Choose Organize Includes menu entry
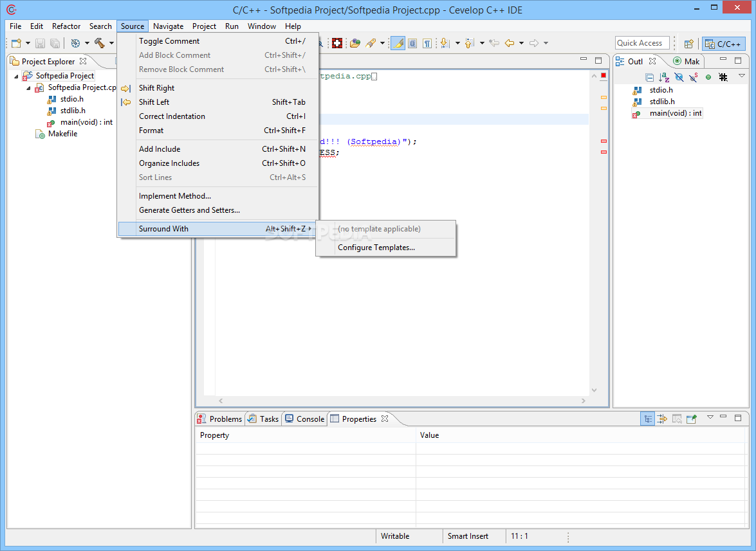The image size is (756, 551). (x=218, y=163)
